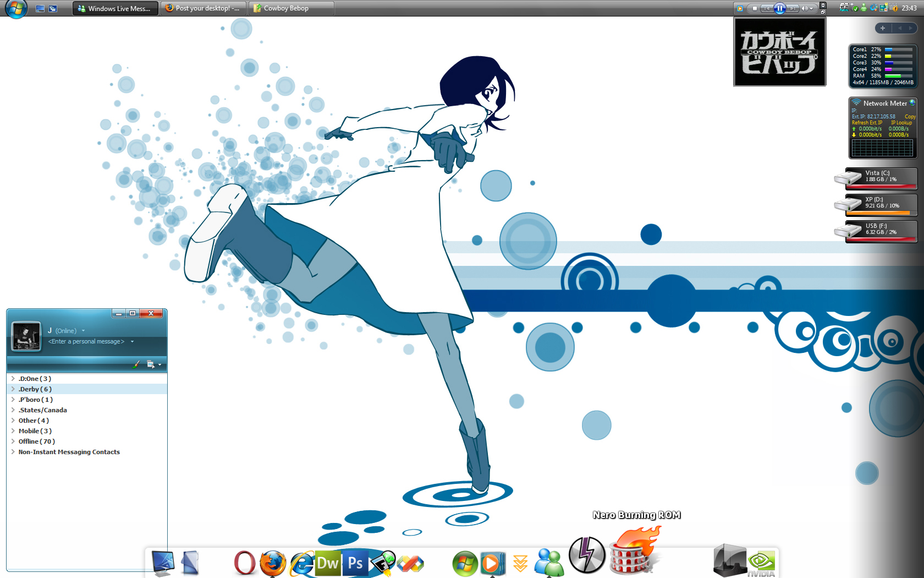Screen dimensions: 924x578
Task: Open FF Audio tray icon
Action: 844,8
